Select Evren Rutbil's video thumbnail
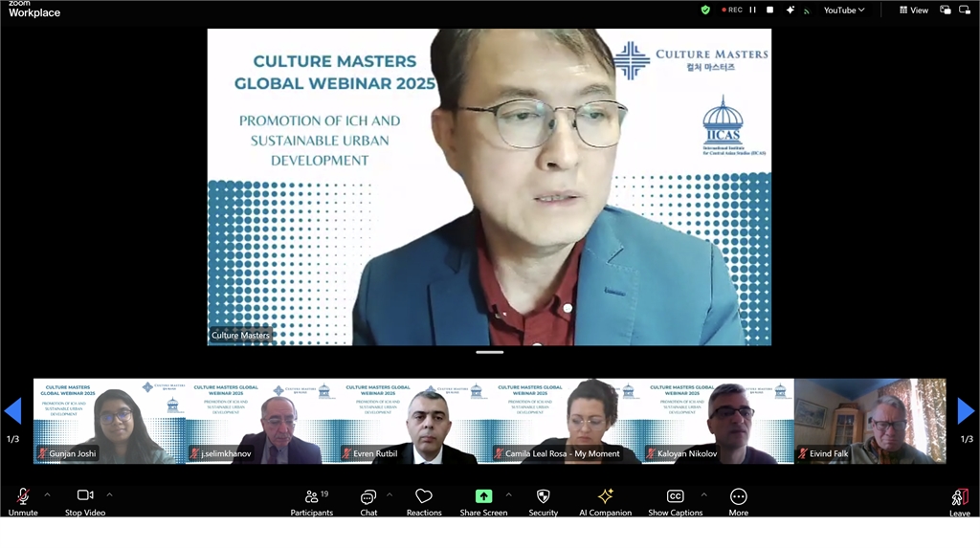Image resolution: width=980 pixels, height=548 pixels. coord(413,421)
